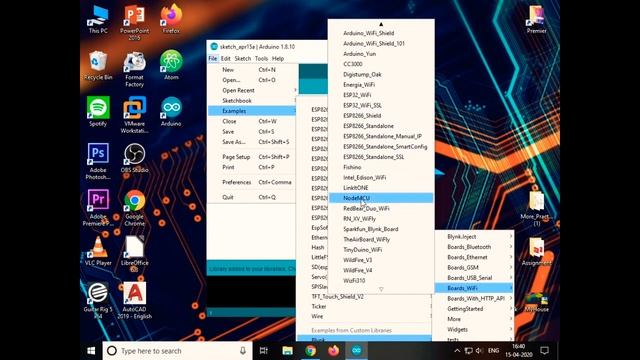Select Arduino_Yun example
Image resolution: width=640 pixels, height=360 pixels.
[381, 53]
